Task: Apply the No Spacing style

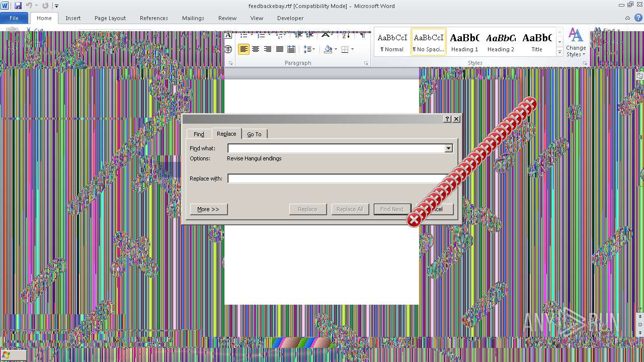Action: 428,42
